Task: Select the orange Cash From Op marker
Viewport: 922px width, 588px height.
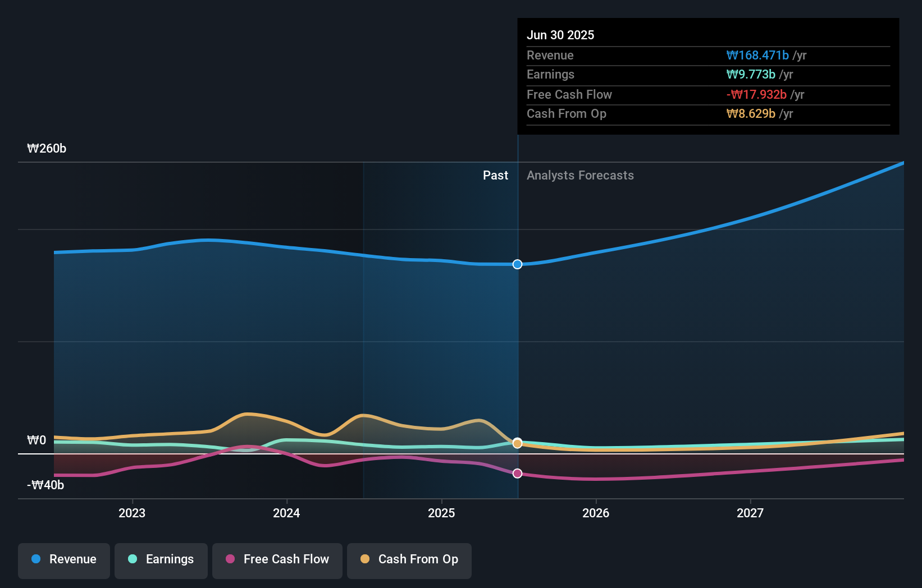Action: (517, 443)
